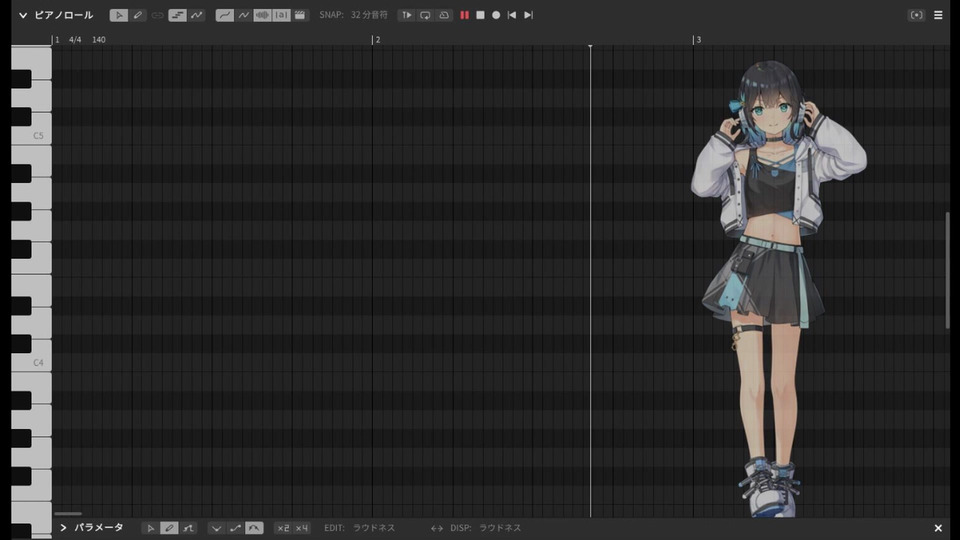Click measure 2 on the timeline ruler

377,40
